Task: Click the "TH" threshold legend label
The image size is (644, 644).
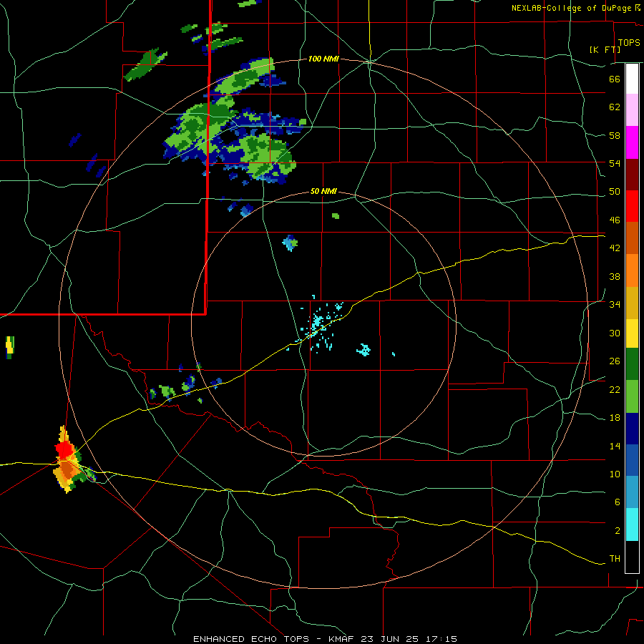Action: click(615, 559)
